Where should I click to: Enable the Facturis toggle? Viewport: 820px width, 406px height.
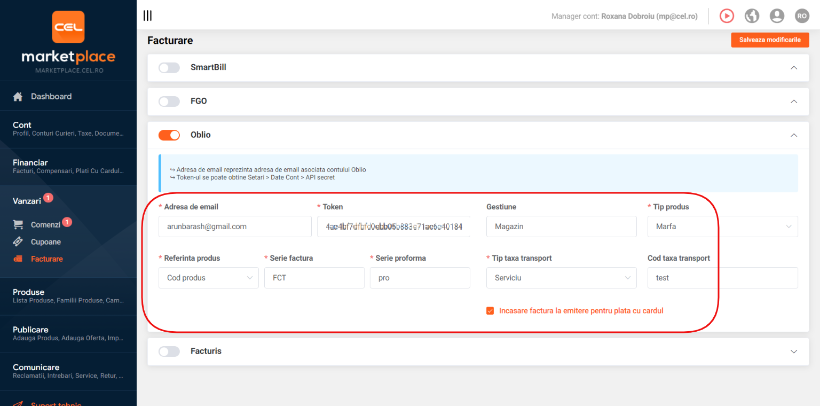[x=169, y=352]
